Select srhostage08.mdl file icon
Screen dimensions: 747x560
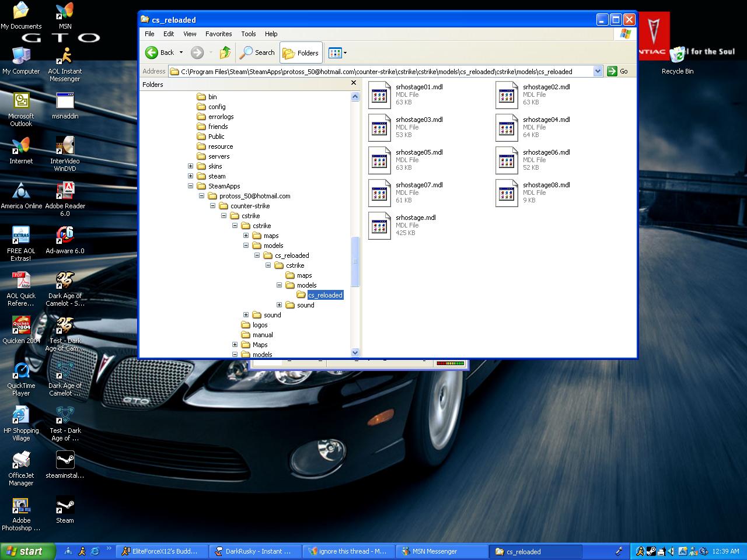tap(507, 192)
